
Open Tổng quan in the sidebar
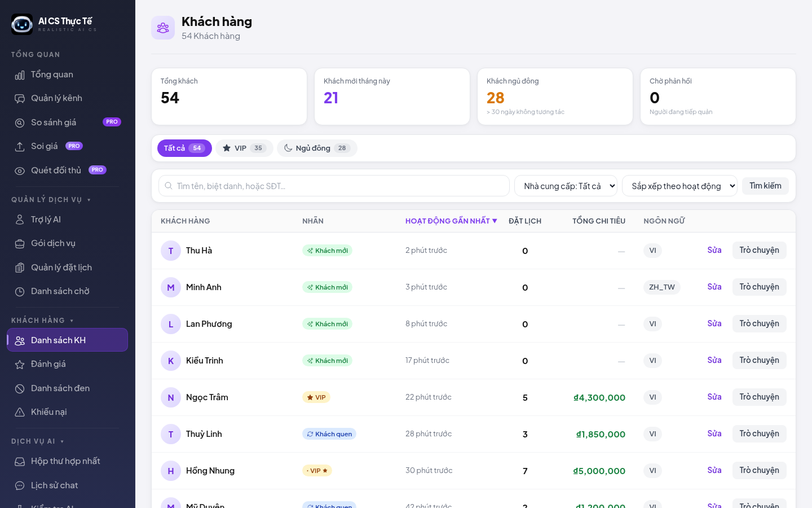click(x=68, y=75)
